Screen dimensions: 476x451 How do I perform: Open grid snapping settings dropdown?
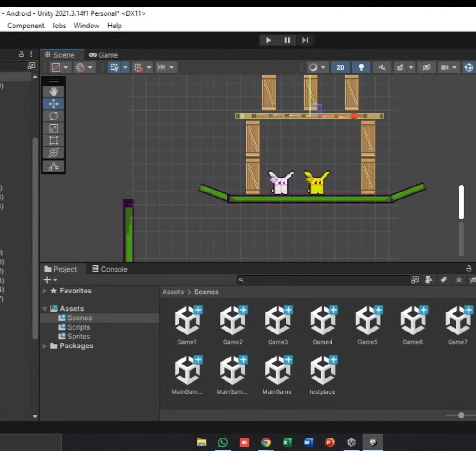149,67
